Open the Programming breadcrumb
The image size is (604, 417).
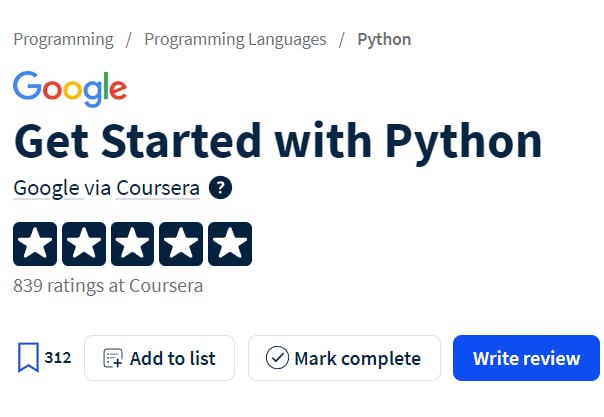point(64,40)
